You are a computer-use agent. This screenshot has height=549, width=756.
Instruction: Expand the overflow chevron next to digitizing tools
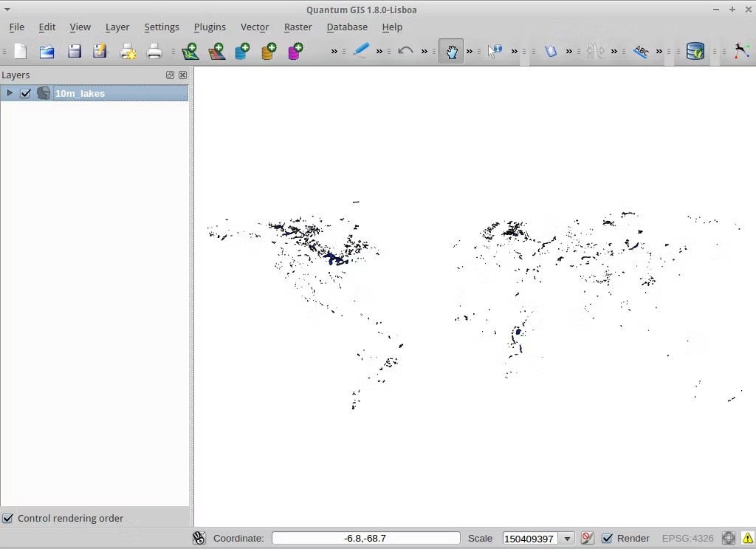point(378,51)
